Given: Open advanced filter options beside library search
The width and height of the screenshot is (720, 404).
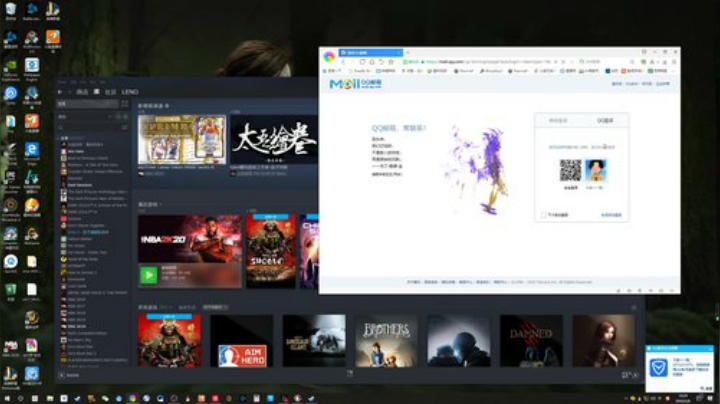Looking at the screenshot, I should (124, 128).
